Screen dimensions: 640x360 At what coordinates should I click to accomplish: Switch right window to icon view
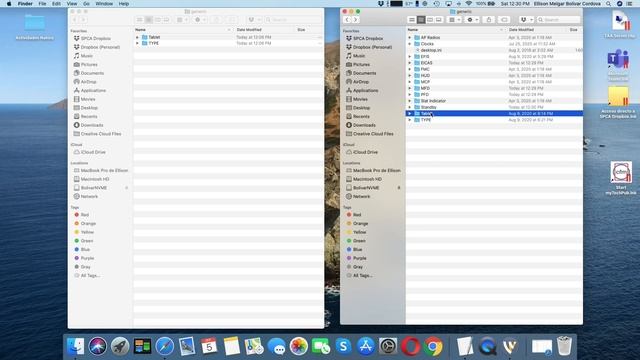412,20
